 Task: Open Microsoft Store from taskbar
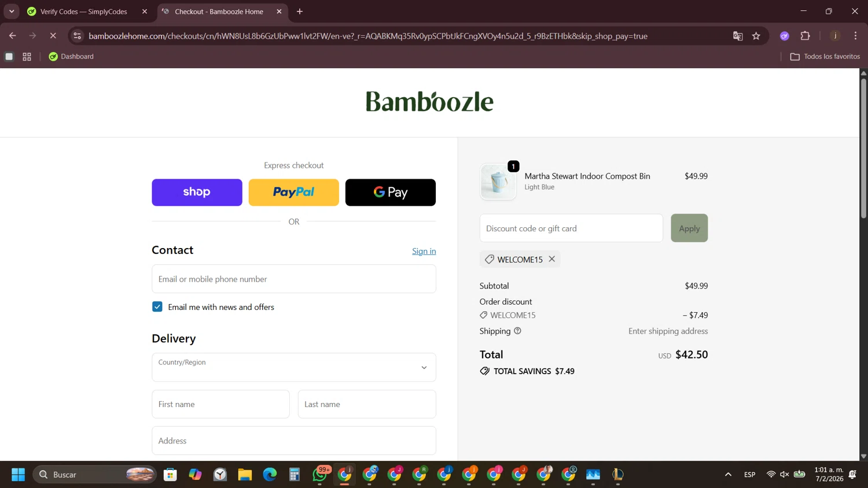pyautogui.click(x=170, y=475)
